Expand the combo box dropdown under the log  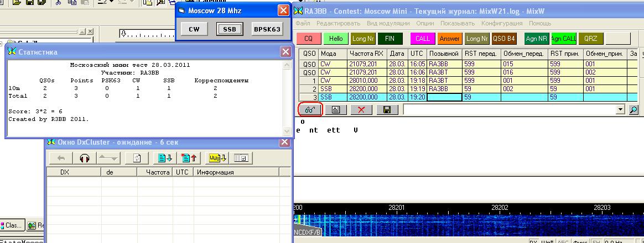pyautogui.click(x=620, y=110)
